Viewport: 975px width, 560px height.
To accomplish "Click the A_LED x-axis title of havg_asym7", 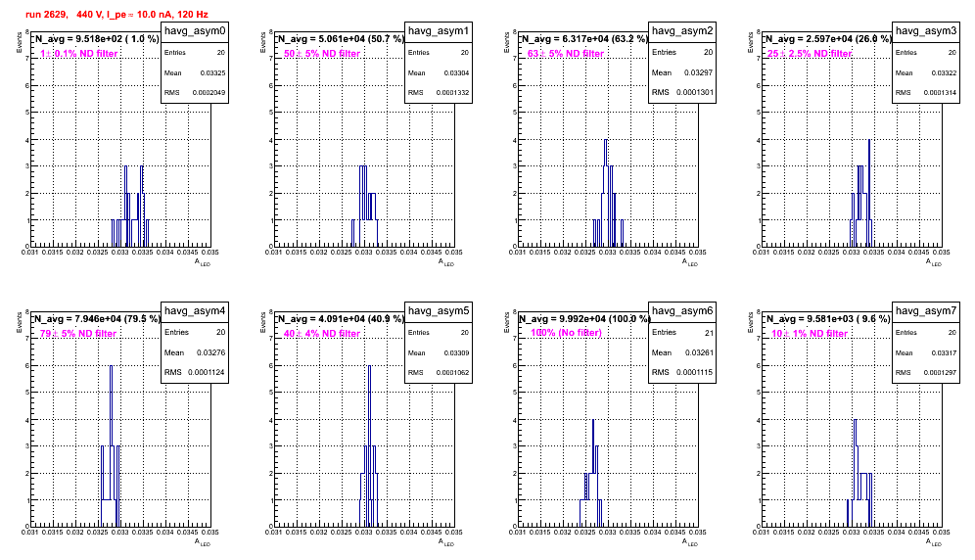I will [934, 542].
